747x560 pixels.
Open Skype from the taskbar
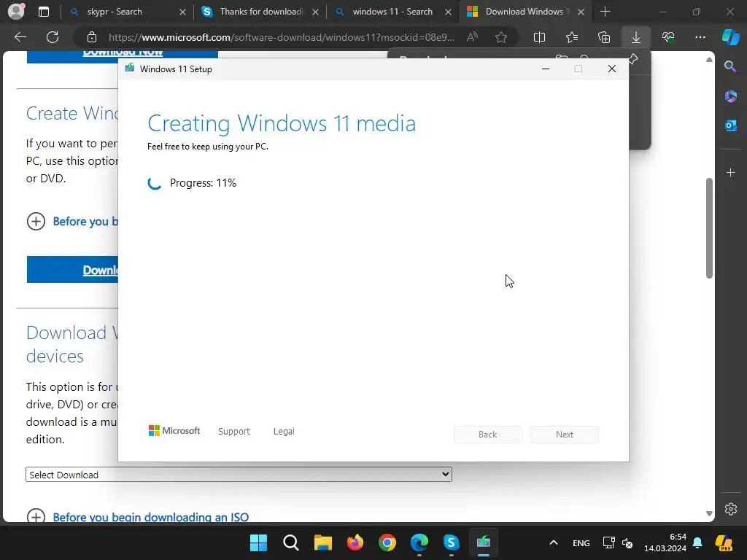coord(451,542)
